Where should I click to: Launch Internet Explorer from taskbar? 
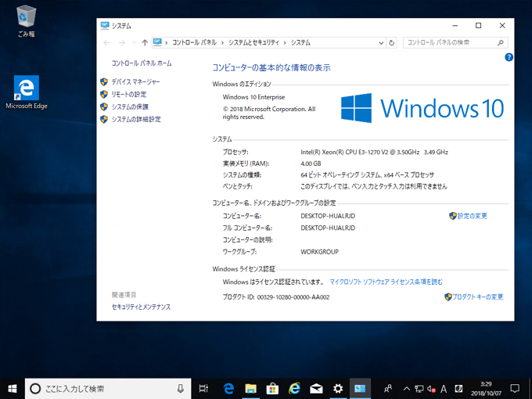294,389
